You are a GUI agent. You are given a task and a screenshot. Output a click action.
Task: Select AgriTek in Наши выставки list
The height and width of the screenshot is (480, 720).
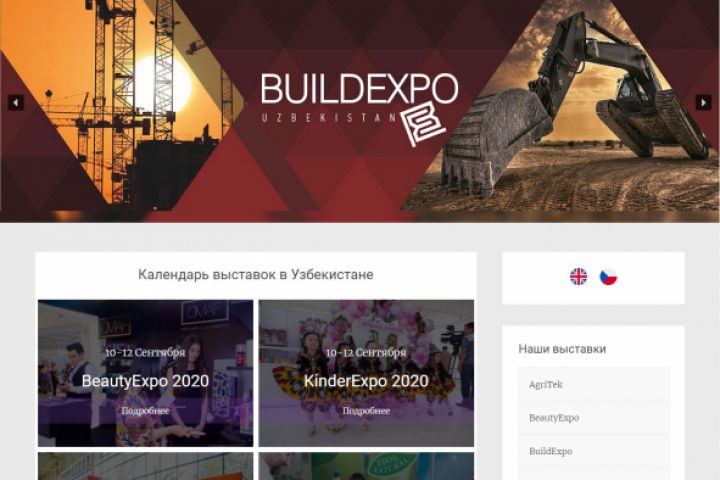coord(593,384)
